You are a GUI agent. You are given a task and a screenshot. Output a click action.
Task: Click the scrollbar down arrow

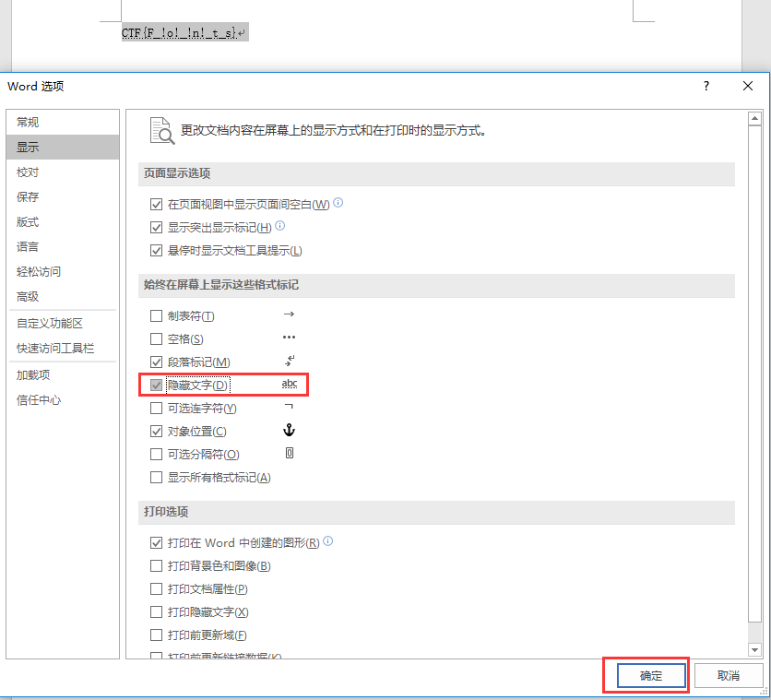(753, 649)
